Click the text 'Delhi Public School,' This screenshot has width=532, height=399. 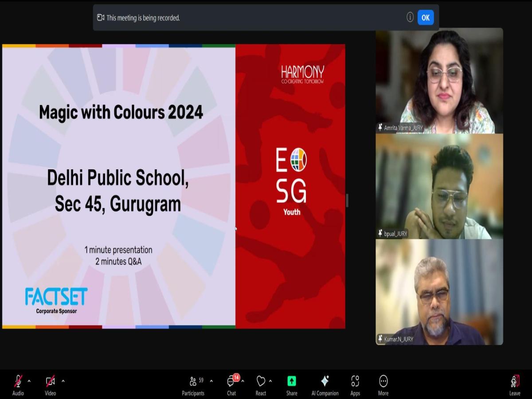(x=118, y=178)
